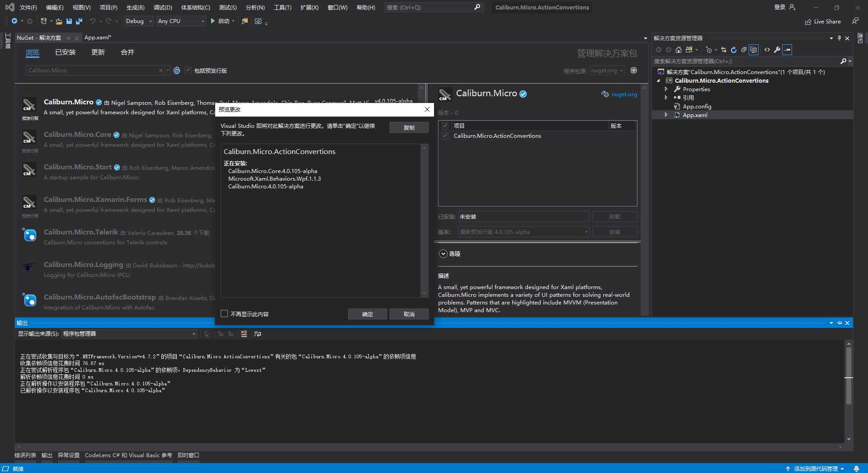Image resolution: width=868 pixels, height=473 pixels.
Task: Toggle the select-all projects header checkbox
Action: coord(445,126)
